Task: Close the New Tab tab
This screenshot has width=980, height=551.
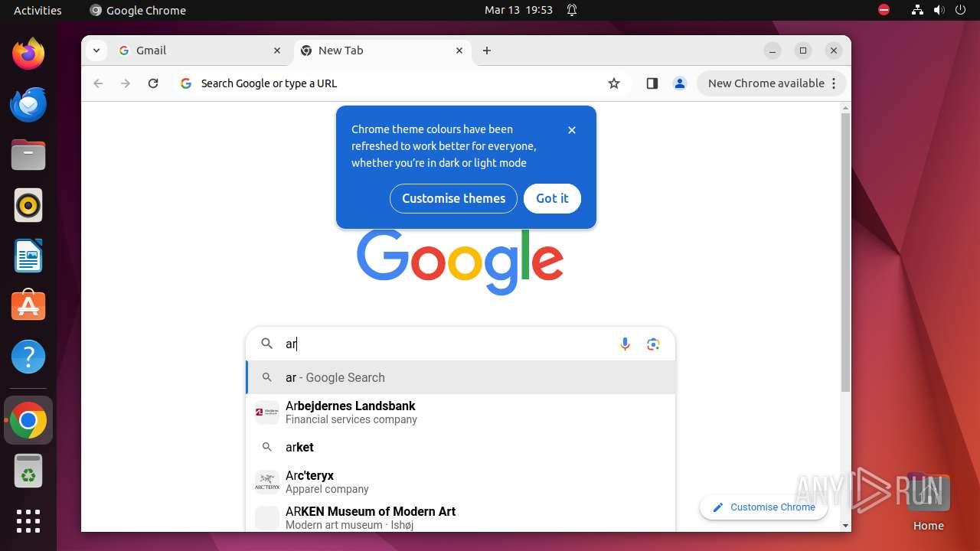Action: tap(459, 51)
